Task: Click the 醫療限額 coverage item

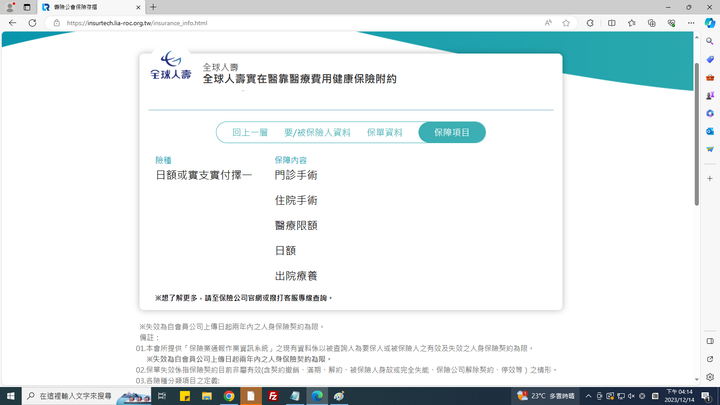Action: coord(296,225)
